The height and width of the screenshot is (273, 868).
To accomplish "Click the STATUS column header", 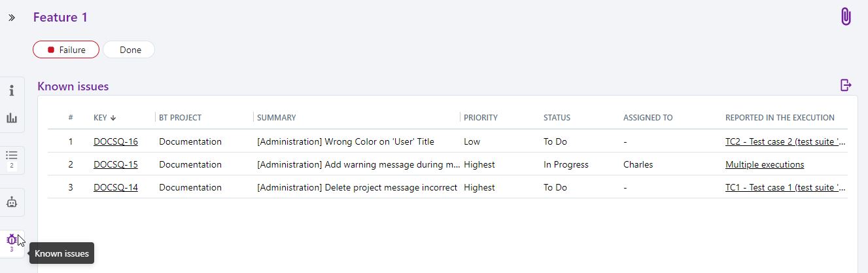I will (x=557, y=118).
